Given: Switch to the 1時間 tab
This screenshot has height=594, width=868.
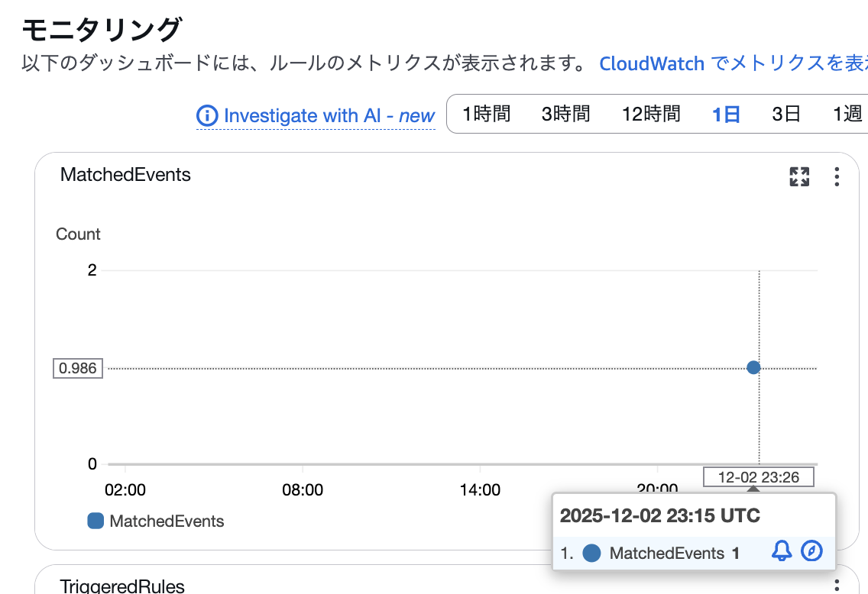Looking at the screenshot, I should point(487,114).
